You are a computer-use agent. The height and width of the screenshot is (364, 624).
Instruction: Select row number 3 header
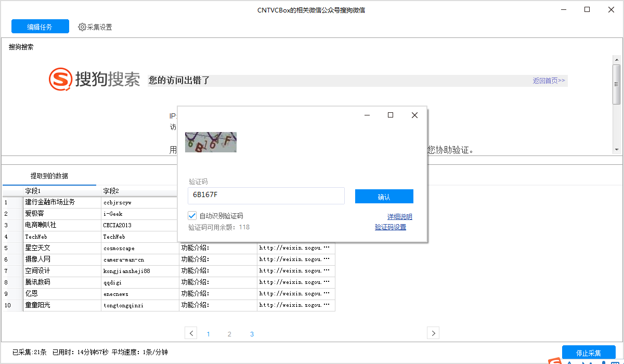click(12, 225)
